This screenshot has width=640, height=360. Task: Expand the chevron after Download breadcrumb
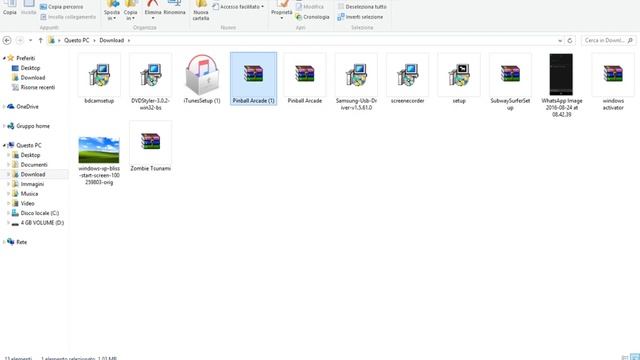[129, 40]
